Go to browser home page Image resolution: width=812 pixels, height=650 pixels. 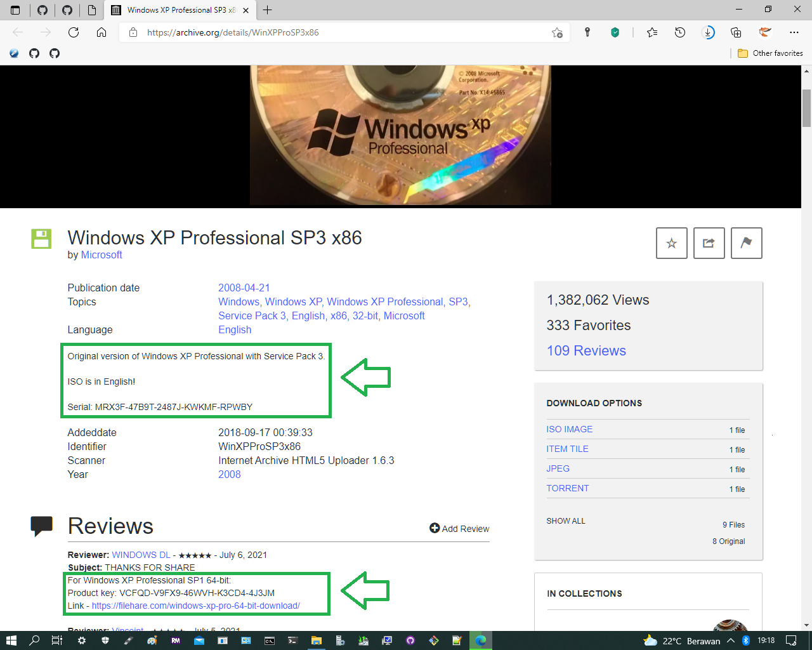101,32
